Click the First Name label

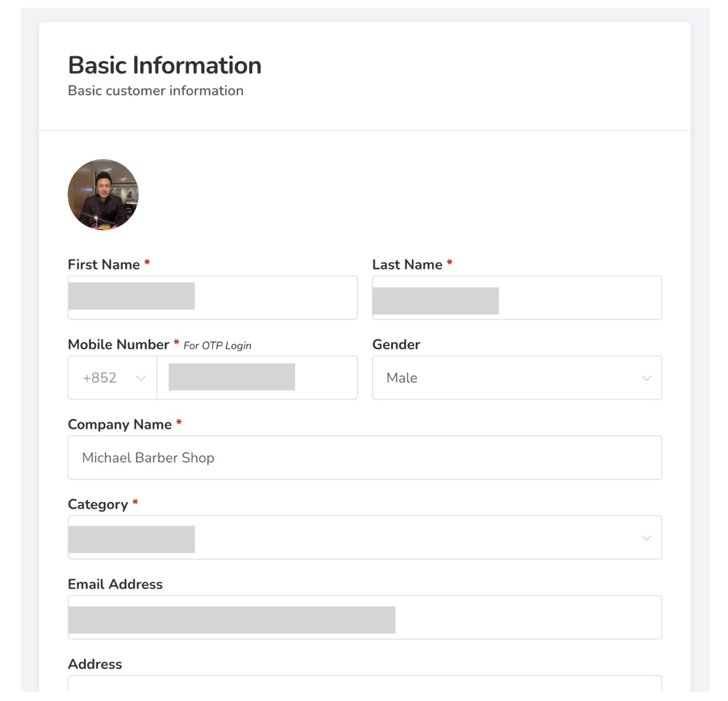(104, 265)
